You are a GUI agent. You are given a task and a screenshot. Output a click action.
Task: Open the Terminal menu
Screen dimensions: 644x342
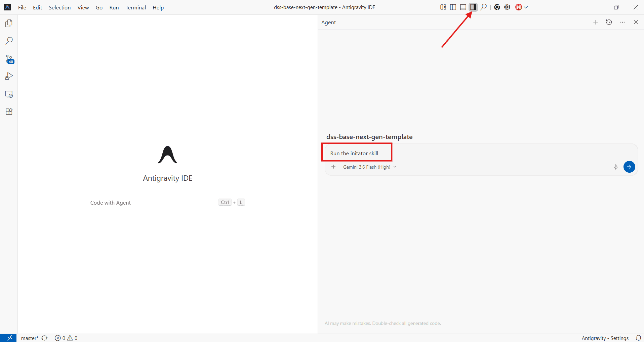(x=136, y=7)
